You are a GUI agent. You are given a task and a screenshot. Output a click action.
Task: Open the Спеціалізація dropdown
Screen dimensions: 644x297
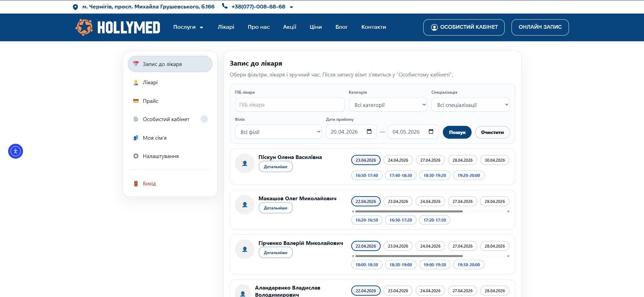(x=470, y=105)
